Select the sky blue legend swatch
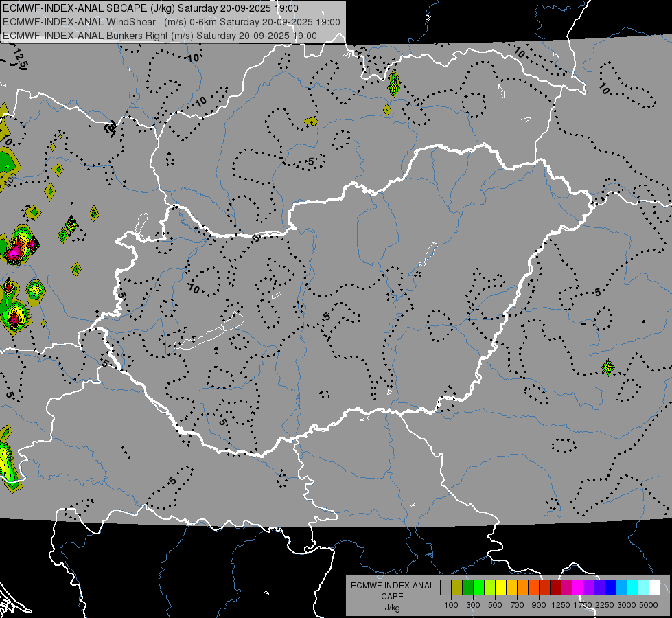The image size is (672, 618). (621, 588)
